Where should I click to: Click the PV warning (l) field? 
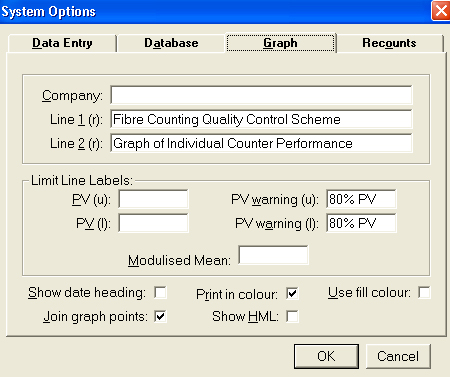361,223
